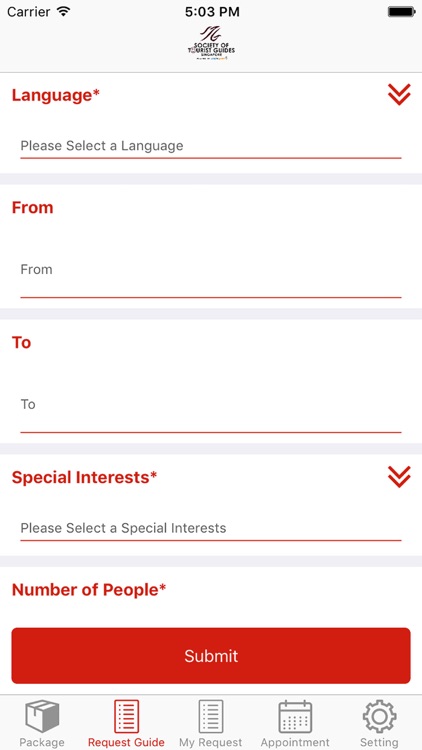The width and height of the screenshot is (422, 750).
Task: Tap the Number of People heading
Action: pyautogui.click(x=89, y=590)
